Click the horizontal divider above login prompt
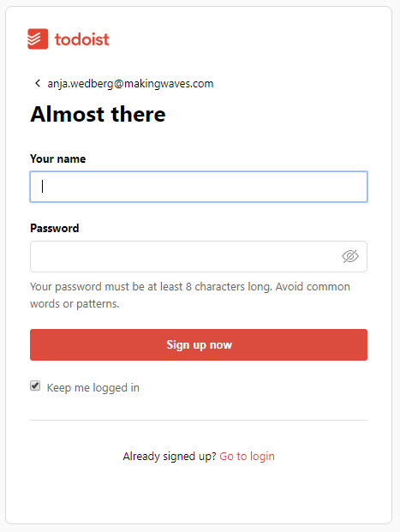Image resolution: width=400 pixels, height=532 pixels. click(x=199, y=420)
